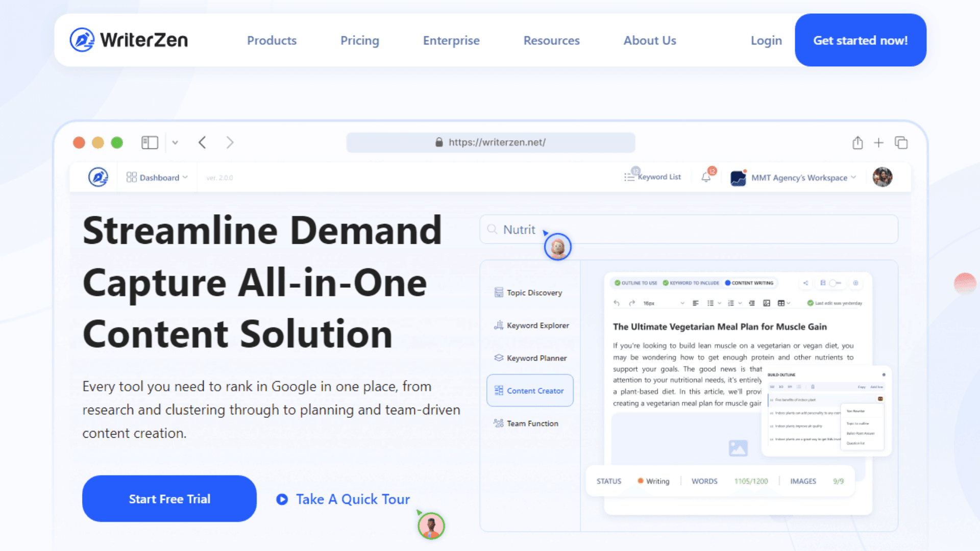Click the insert image toolbar icon
This screenshot has height=551, width=980.
(766, 303)
